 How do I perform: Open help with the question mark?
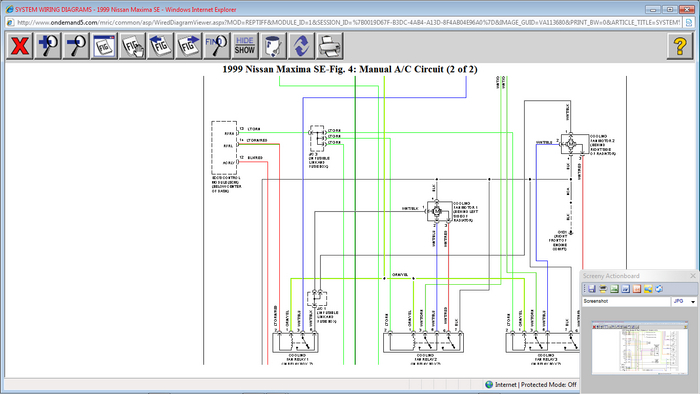[x=680, y=46]
